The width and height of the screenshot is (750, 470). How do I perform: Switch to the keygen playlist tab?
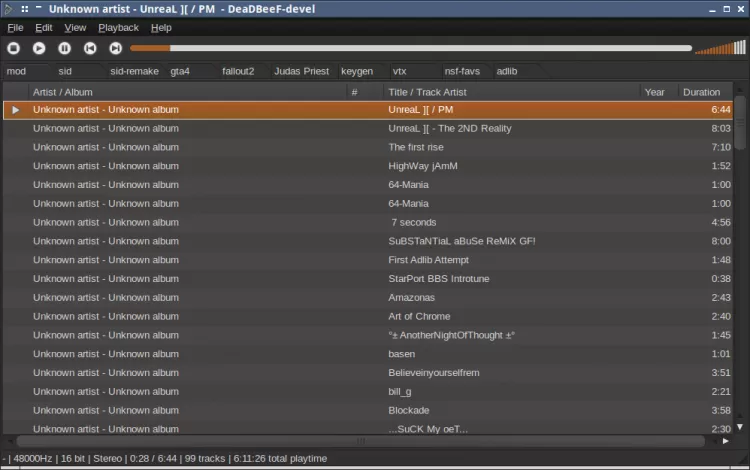(357, 72)
